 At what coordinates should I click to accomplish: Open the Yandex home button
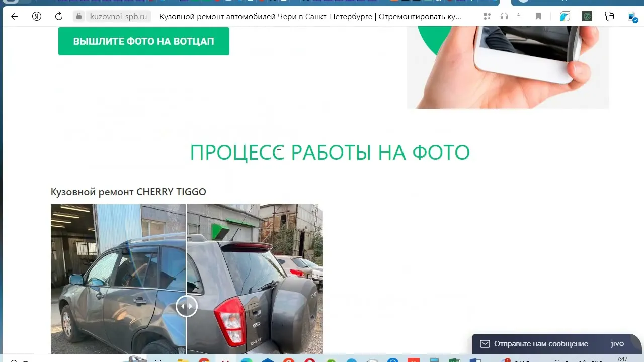pyautogui.click(x=37, y=16)
